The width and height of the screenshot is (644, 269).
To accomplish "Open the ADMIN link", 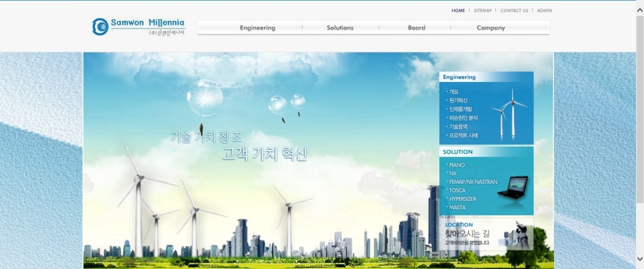I will [545, 11].
